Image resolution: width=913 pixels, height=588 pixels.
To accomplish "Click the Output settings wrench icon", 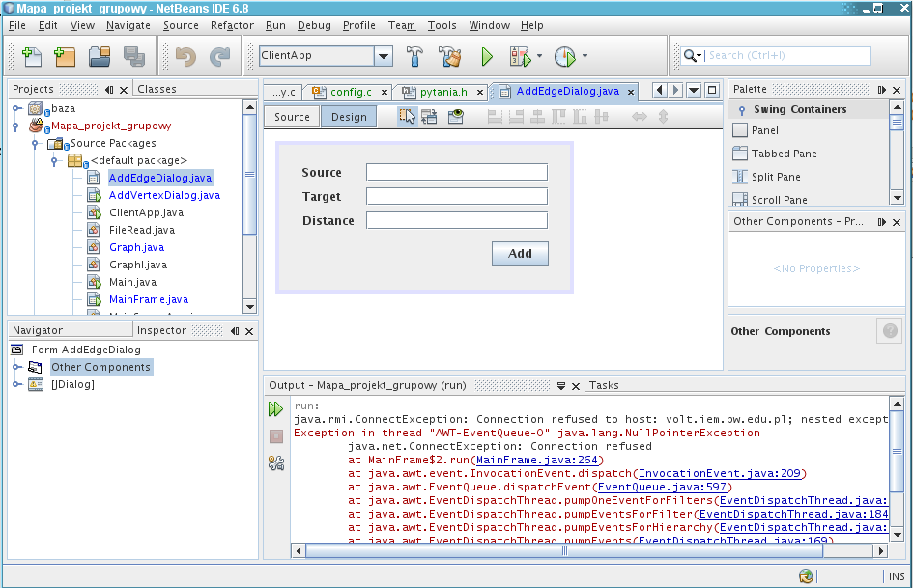I will click(x=276, y=462).
